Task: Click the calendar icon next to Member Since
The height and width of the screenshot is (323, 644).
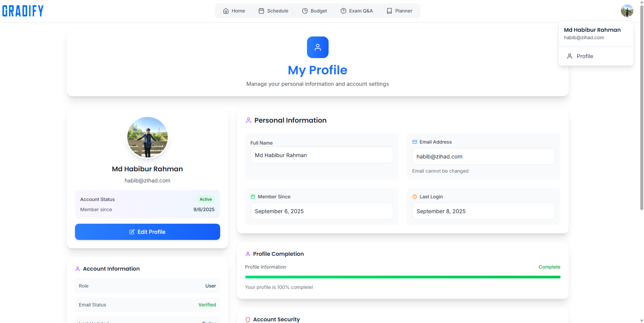Action: click(253, 196)
